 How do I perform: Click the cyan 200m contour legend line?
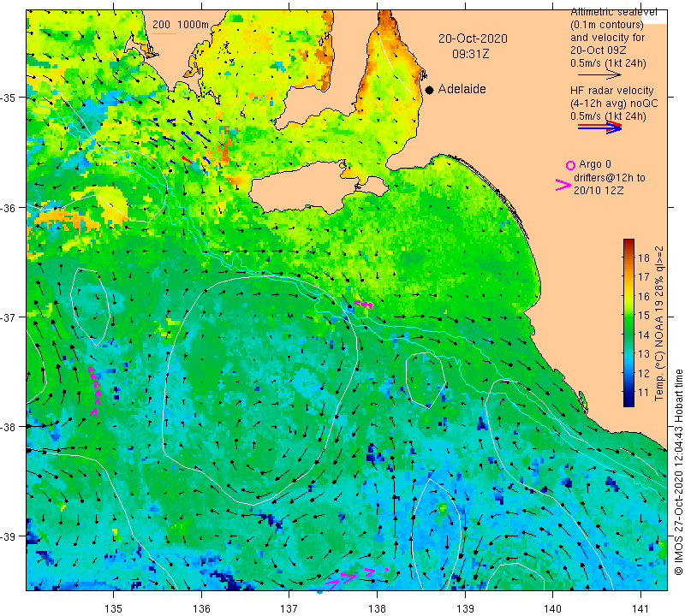(164, 34)
